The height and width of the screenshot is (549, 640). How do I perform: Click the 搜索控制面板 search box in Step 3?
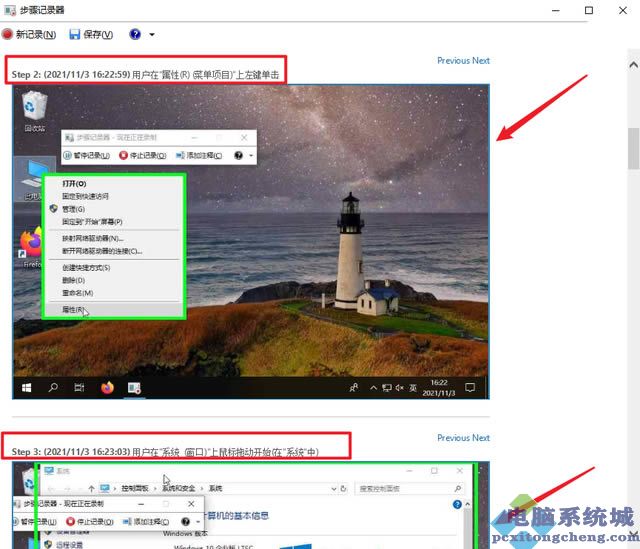pyautogui.click(x=409, y=489)
